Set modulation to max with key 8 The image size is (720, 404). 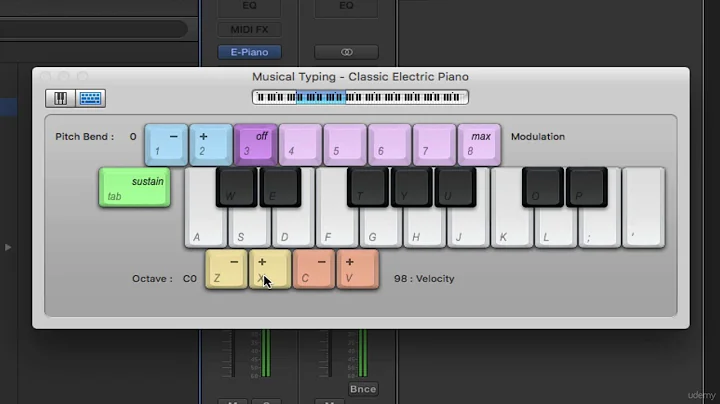point(479,145)
